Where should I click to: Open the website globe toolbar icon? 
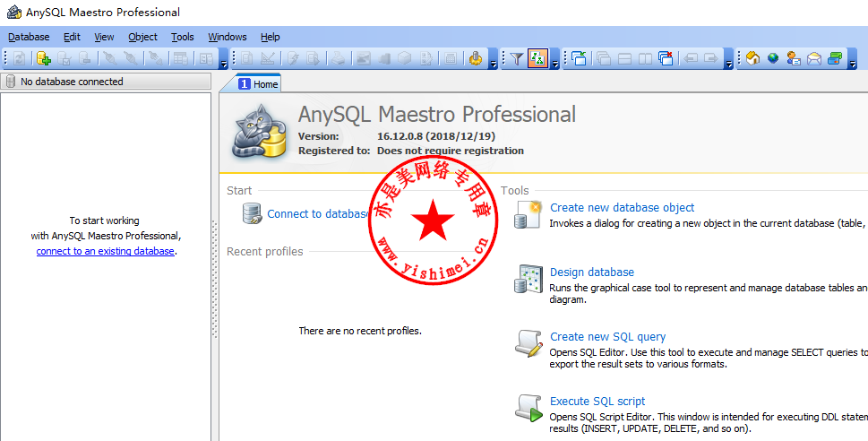[773, 58]
